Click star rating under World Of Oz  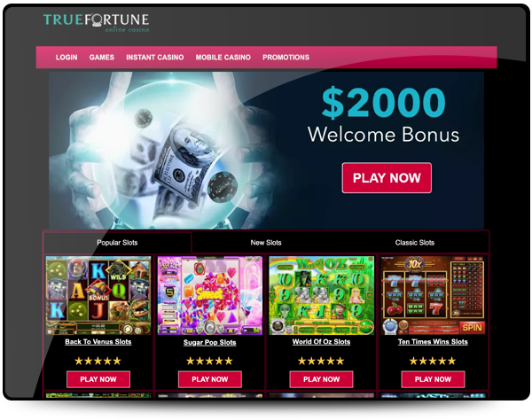pyautogui.click(x=321, y=361)
